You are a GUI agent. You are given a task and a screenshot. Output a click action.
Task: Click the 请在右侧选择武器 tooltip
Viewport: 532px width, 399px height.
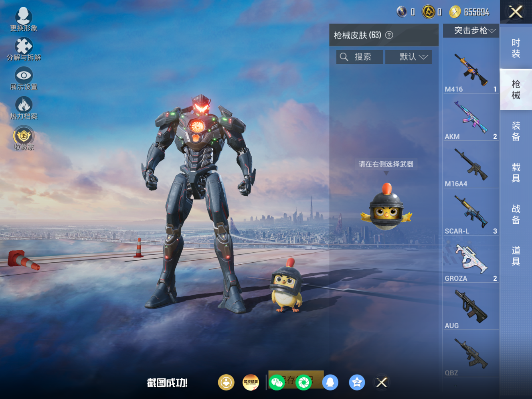coord(386,164)
